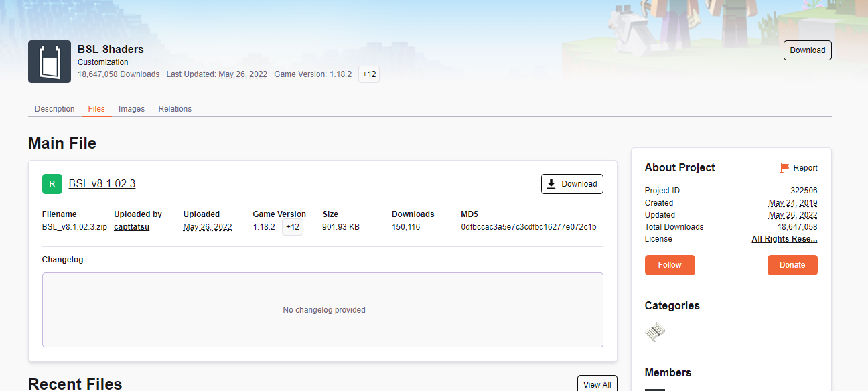Image resolution: width=868 pixels, height=391 pixels.
Task: Open the Description tab
Action: click(x=55, y=109)
